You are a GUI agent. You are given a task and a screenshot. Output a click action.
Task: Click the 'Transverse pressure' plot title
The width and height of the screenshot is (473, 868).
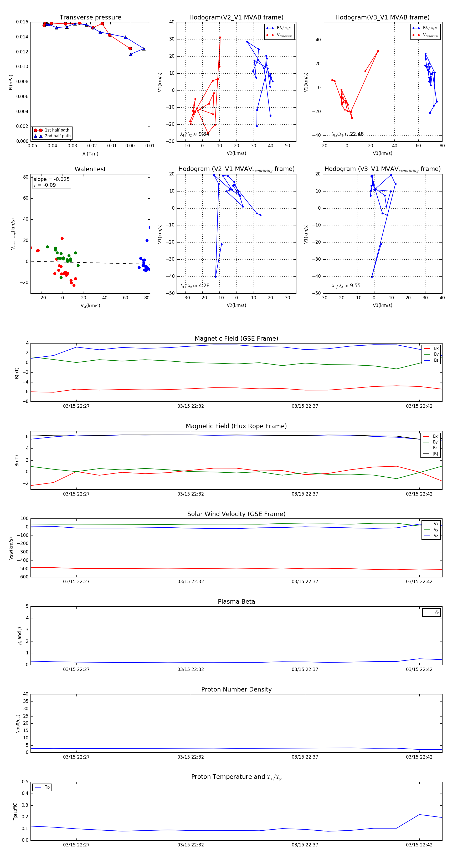click(x=90, y=17)
